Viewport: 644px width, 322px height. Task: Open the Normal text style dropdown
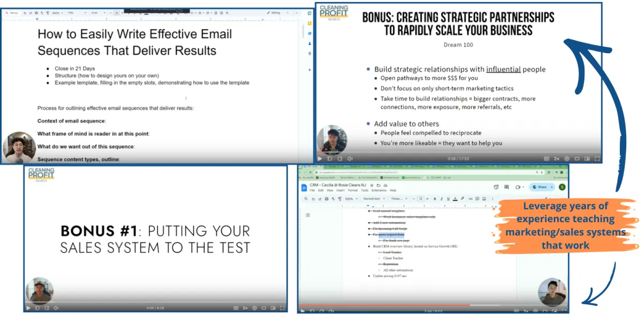click(x=374, y=199)
